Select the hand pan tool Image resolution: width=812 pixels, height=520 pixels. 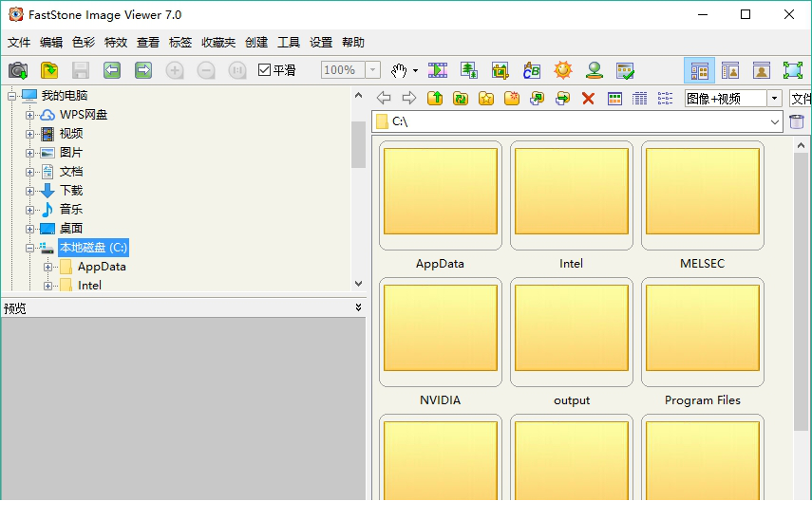tap(399, 70)
